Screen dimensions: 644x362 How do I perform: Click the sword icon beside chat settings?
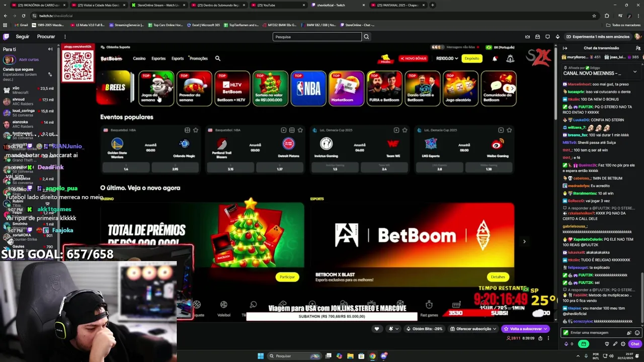[615, 344]
